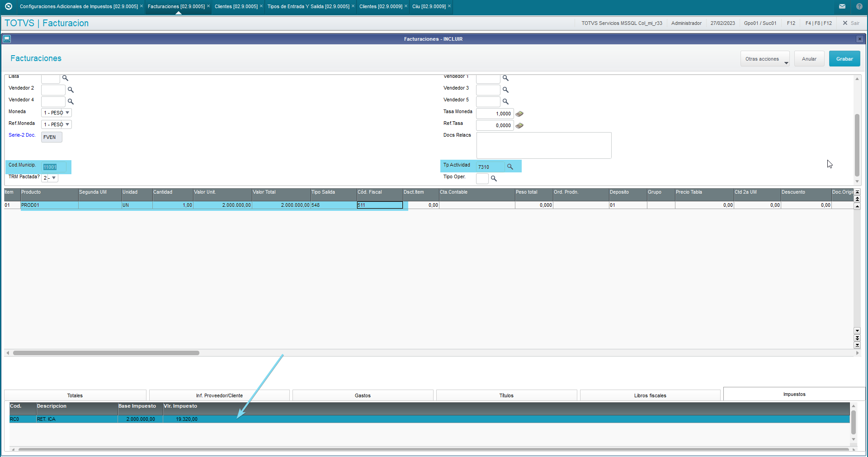Close the Tipos de Entrada Y Salida tab

tap(353, 6)
